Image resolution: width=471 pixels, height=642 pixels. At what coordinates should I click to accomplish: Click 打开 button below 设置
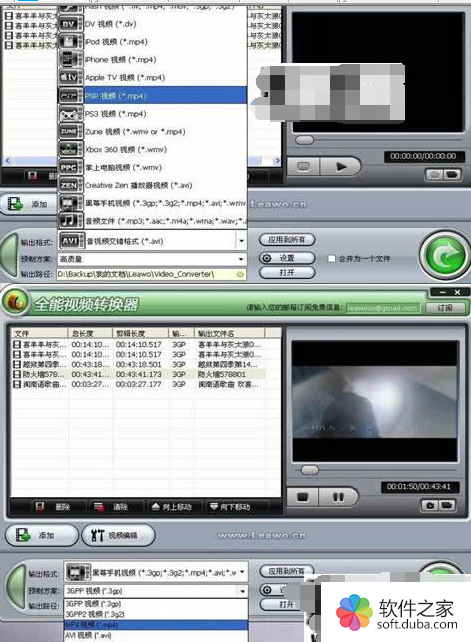(x=287, y=272)
